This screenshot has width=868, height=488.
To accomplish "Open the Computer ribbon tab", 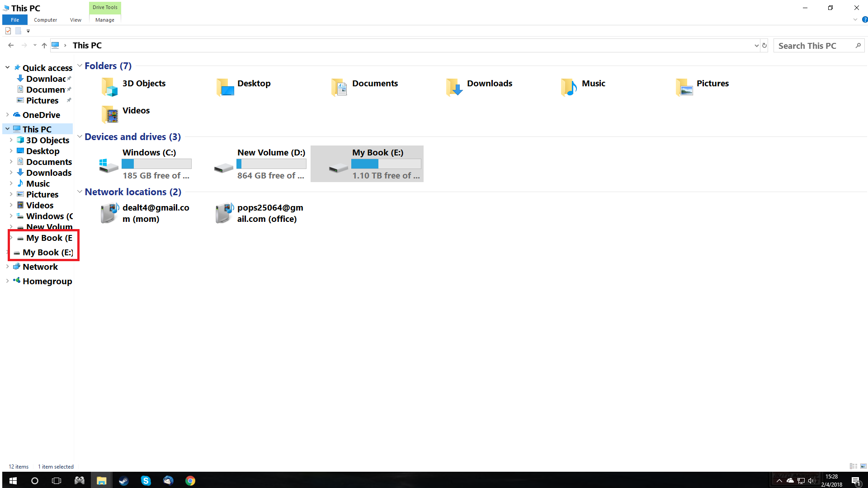I will tap(45, 20).
